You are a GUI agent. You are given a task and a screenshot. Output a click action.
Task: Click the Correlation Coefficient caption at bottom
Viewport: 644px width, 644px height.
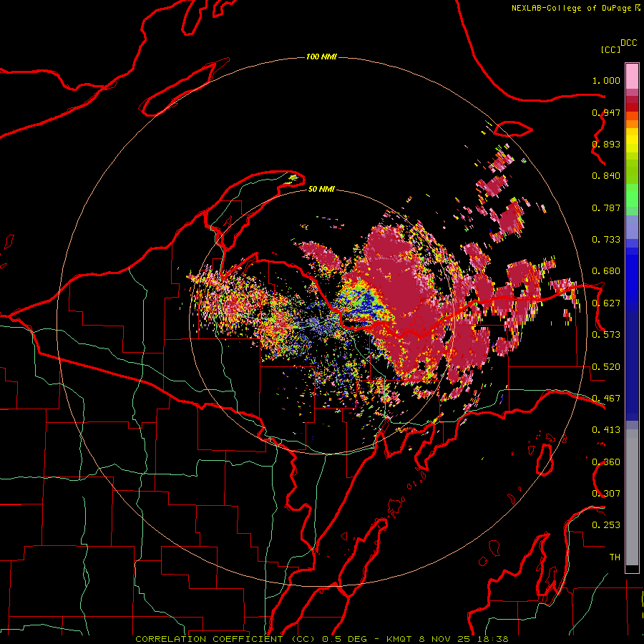click(322, 639)
